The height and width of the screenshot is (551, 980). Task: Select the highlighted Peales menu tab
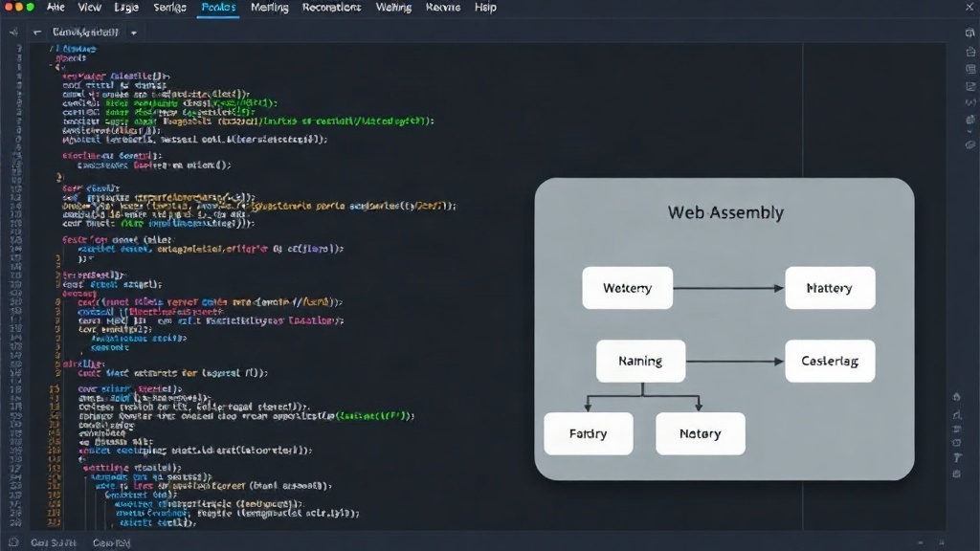click(x=218, y=8)
